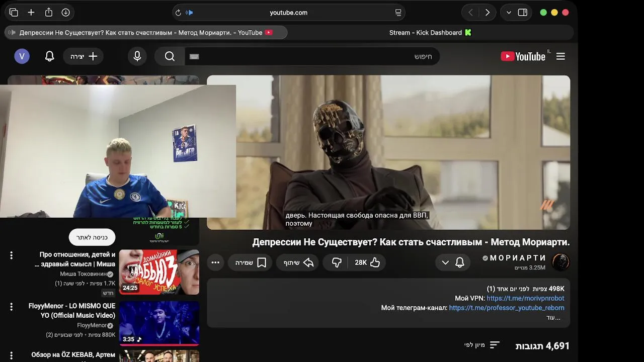This screenshot has width=644, height=362.
Task: Click video title Депрессии Не Существует
Action: (411, 242)
